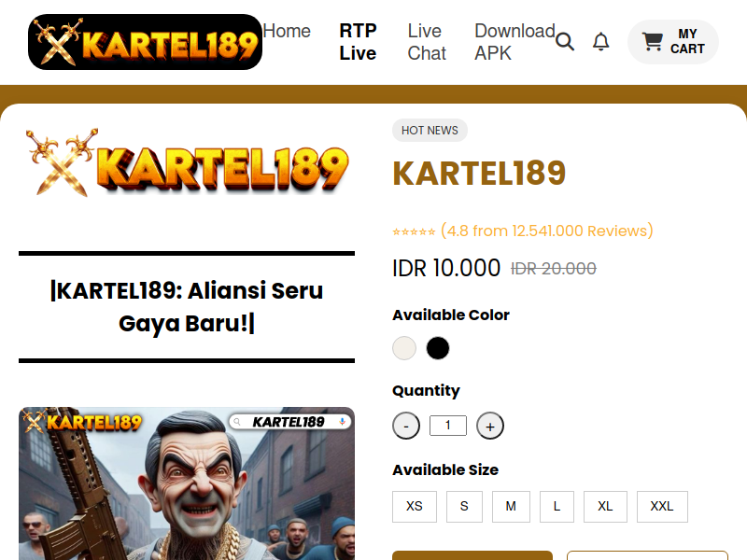Open the KARTEL189 product banner image

click(187, 483)
